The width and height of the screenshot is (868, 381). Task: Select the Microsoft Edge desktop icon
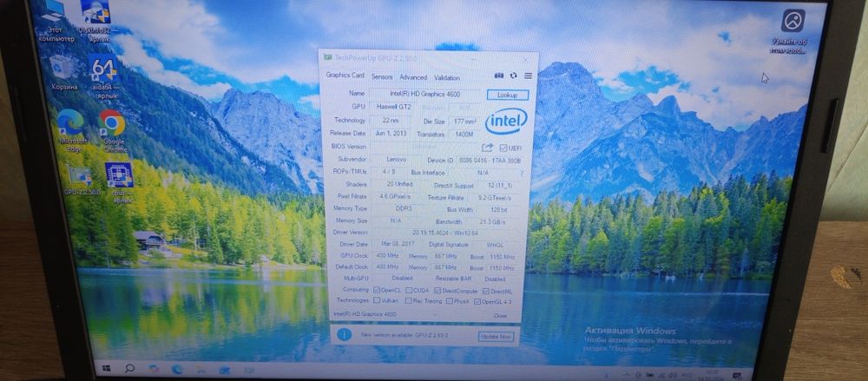(x=71, y=129)
